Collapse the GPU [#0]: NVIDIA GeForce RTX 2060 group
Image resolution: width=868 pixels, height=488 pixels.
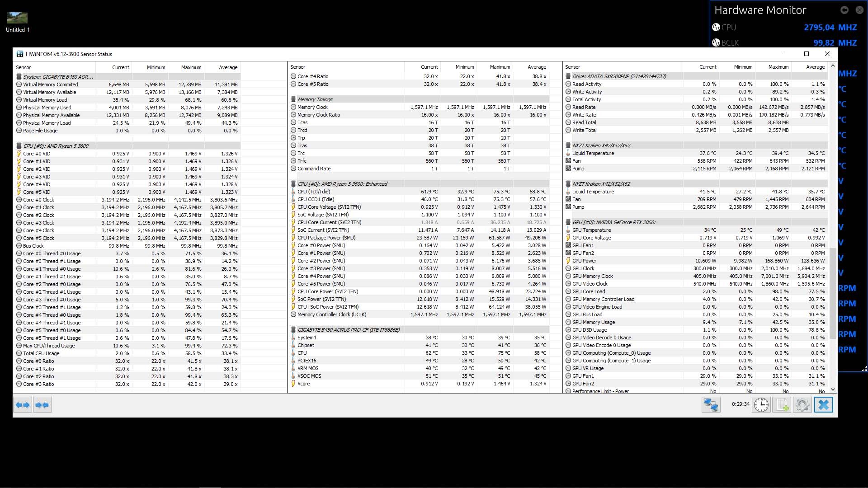tap(613, 222)
